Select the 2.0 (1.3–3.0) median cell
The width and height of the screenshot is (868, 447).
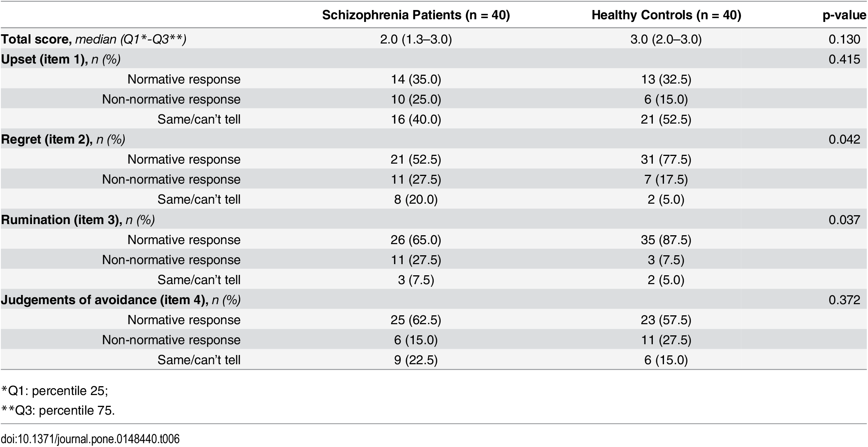[416, 39]
